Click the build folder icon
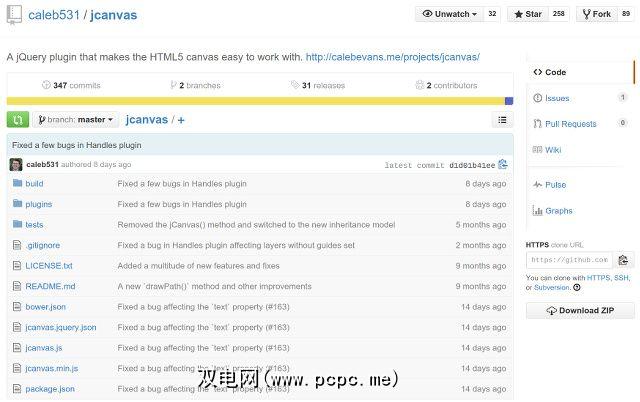640x402 pixels. [x=17, y=183]
